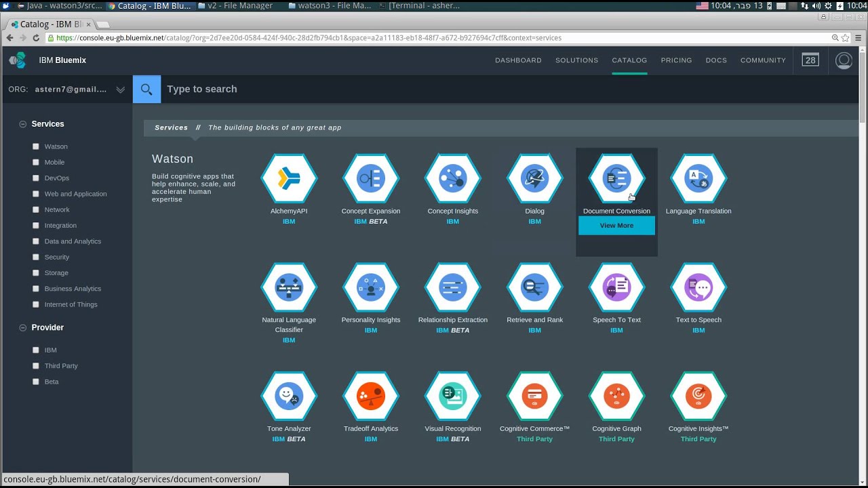Click the IBM Bluemix logo icon
The image size is (868, 488).
point(18,60)
